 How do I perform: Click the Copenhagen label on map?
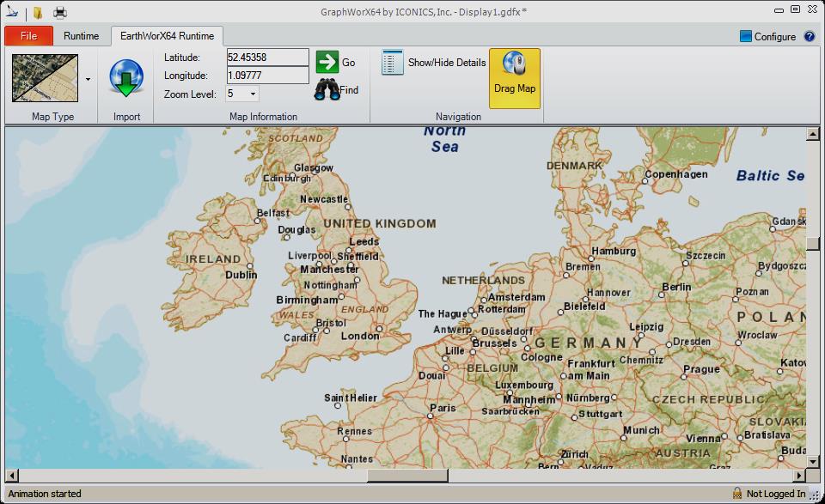676,174
